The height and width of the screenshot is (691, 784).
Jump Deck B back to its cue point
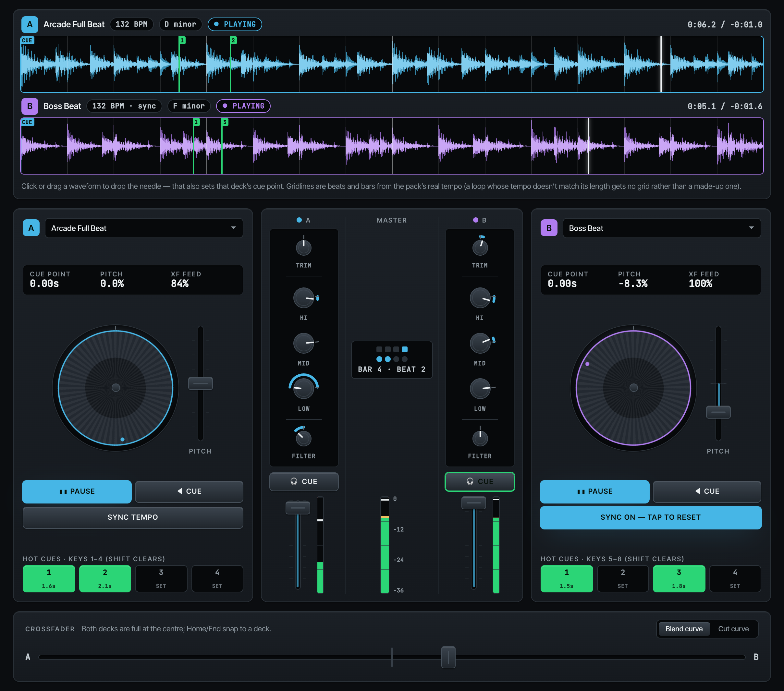pos(707,491)
